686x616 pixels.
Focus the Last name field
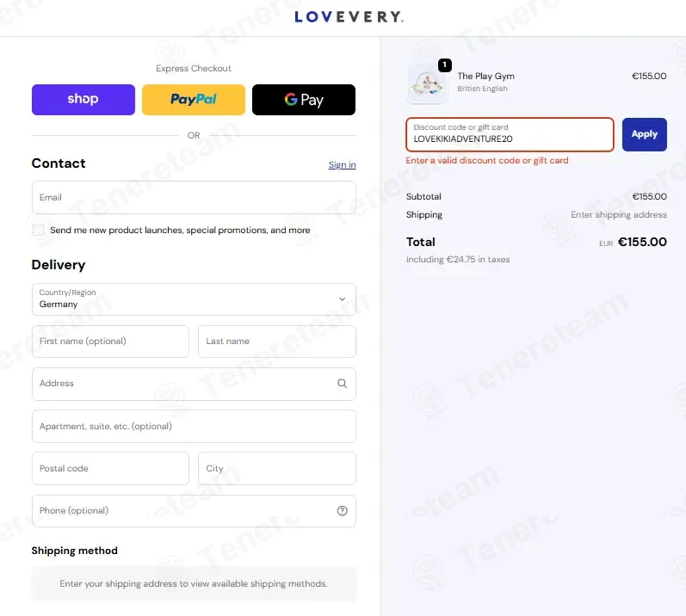277,342
